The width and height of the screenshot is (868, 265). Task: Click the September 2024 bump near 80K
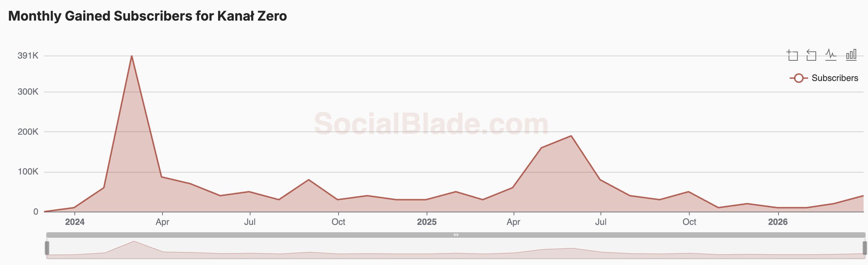[x=308, y=180]
